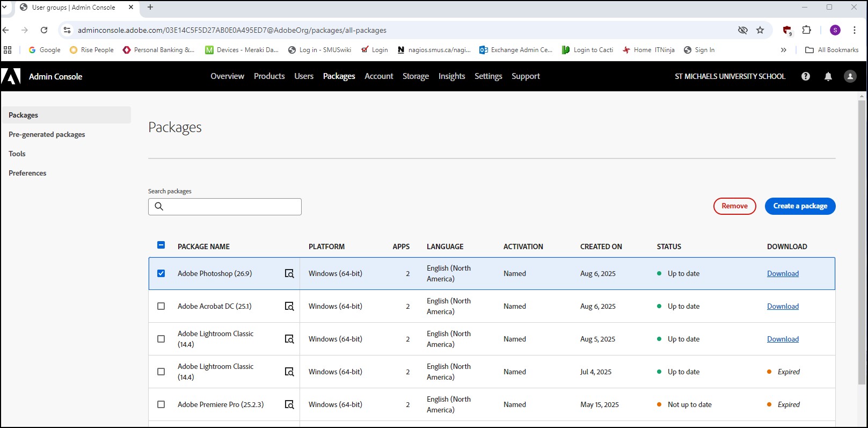
Task: Check the Adobe Acrobat DC (25.1) checkbox
Action: click(161, 306)
